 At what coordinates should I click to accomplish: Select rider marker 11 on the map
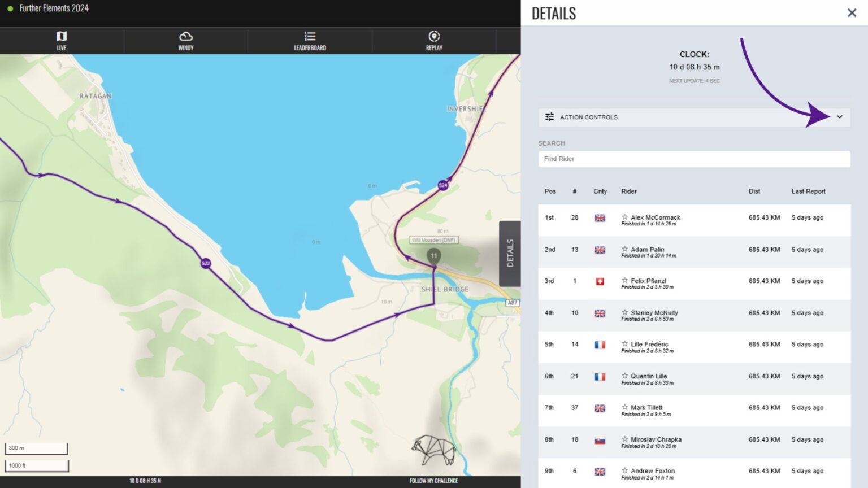(433, 256)
